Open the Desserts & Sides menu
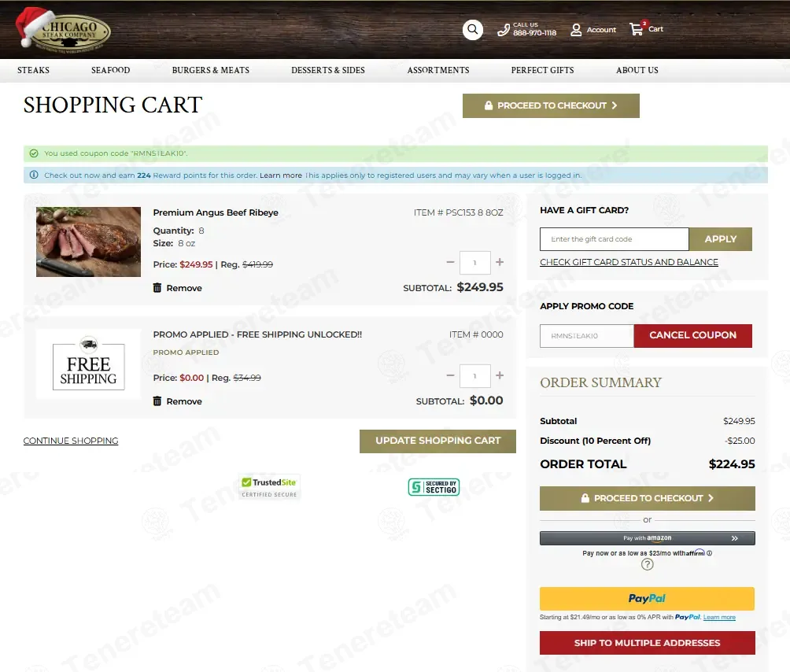The image size is (790, 672). 328,70
